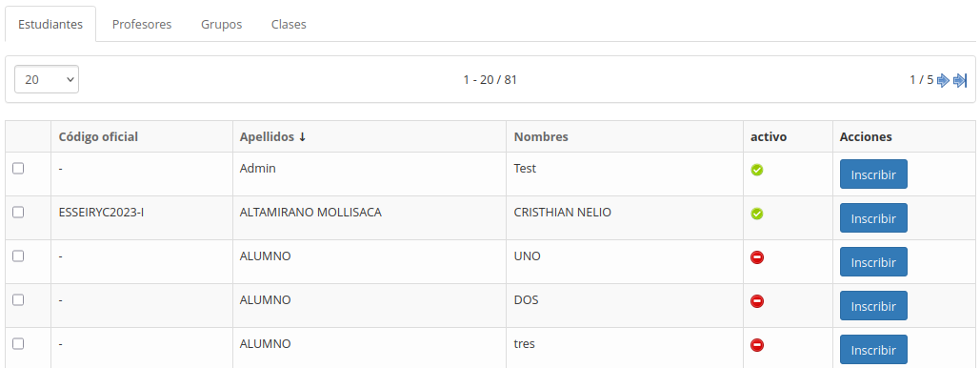Select checkbox for ESSEIRYC2023-I row
The height and width of the screenshot is (368, 980).
[x=18, y=213]
